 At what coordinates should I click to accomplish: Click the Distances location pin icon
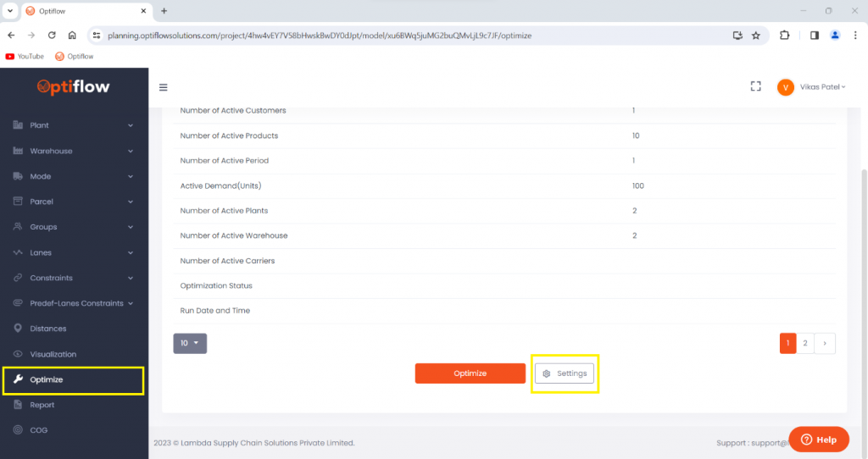19,329
